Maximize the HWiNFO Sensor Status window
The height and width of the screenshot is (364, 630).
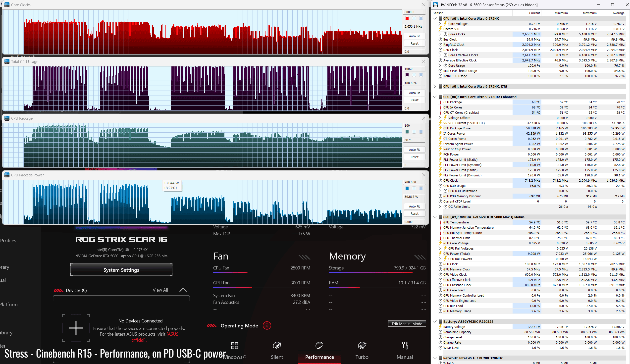click(612, 5)
